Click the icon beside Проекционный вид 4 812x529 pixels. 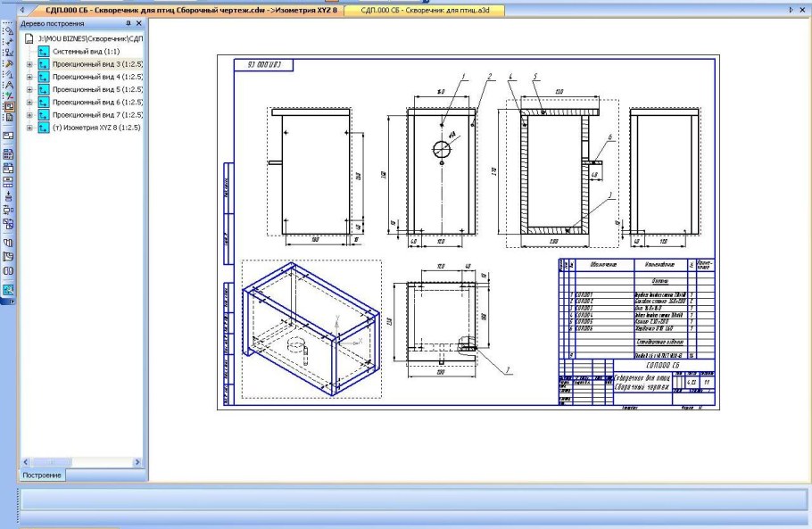pos(44,78)
